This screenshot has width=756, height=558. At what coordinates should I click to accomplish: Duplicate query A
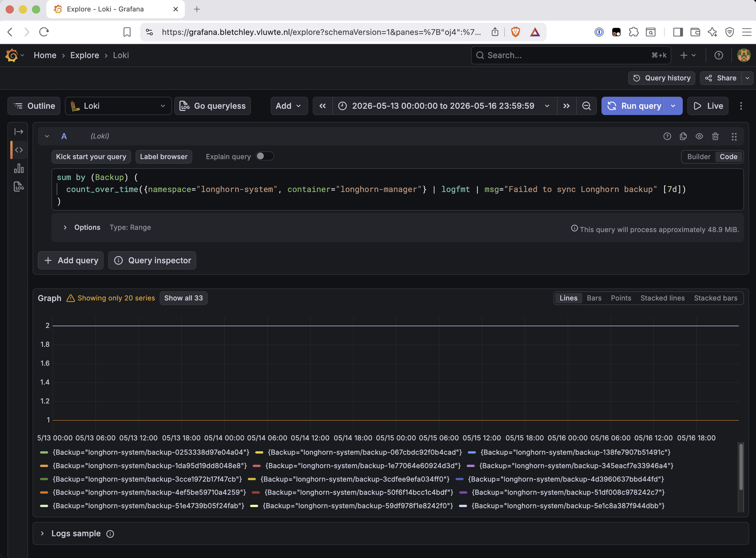click(683, 136)
